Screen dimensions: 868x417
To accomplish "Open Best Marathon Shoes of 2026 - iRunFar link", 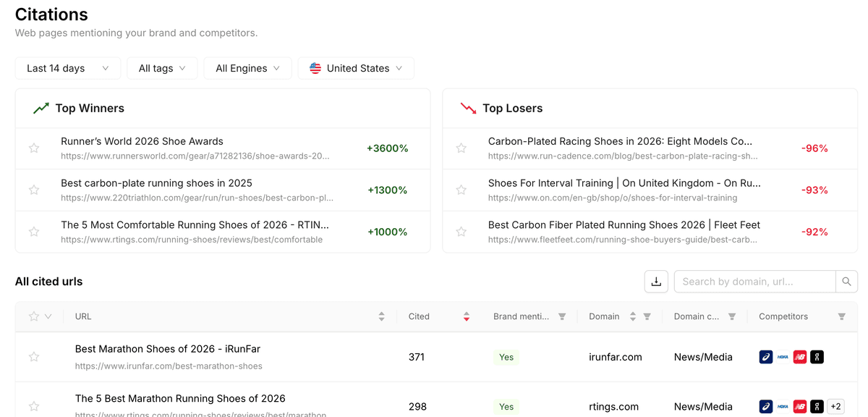I will tap(168, 349).
